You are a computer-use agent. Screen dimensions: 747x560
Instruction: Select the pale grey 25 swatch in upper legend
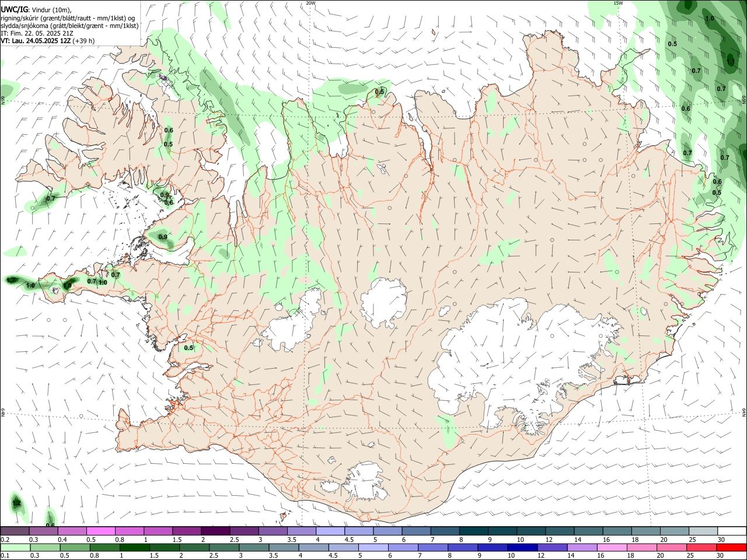(703, 531)
